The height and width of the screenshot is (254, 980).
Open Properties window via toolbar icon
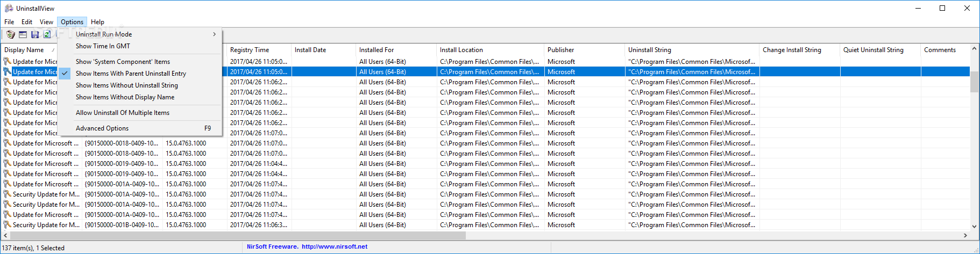(23, 34)
